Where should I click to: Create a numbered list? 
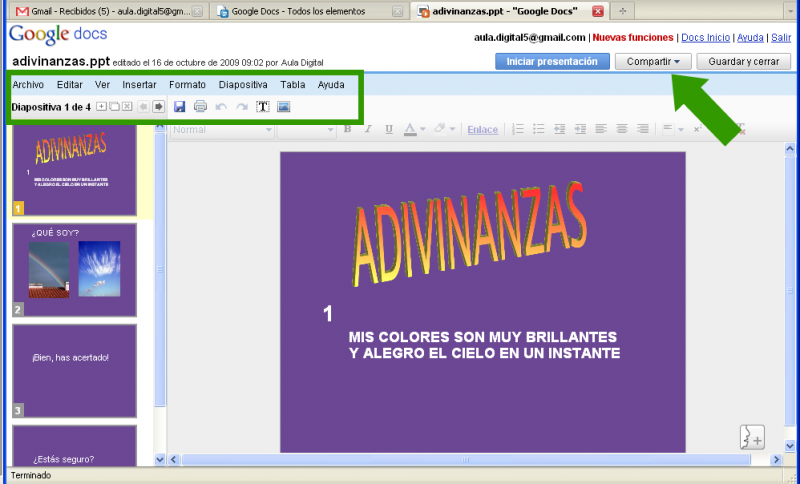pyautogui.click(x=517, y=129)
